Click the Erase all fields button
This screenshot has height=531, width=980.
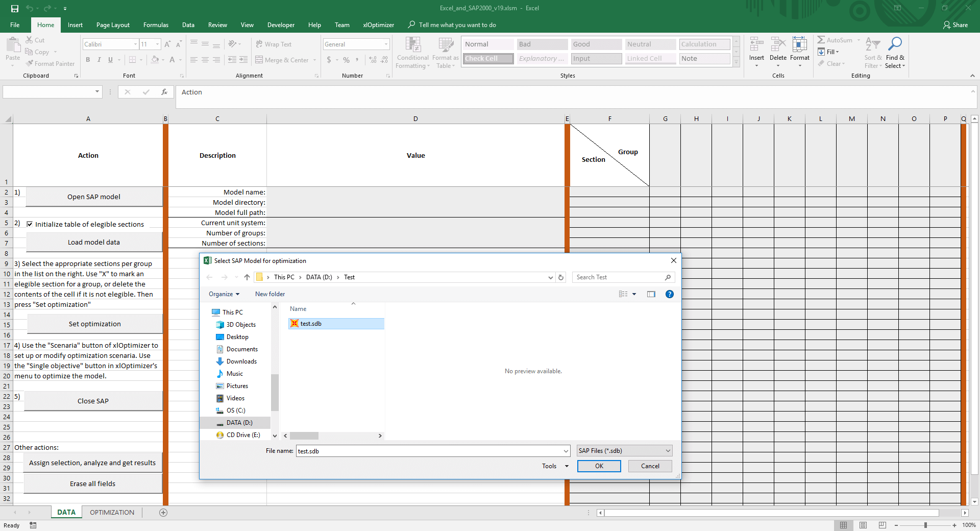(93, 484)
